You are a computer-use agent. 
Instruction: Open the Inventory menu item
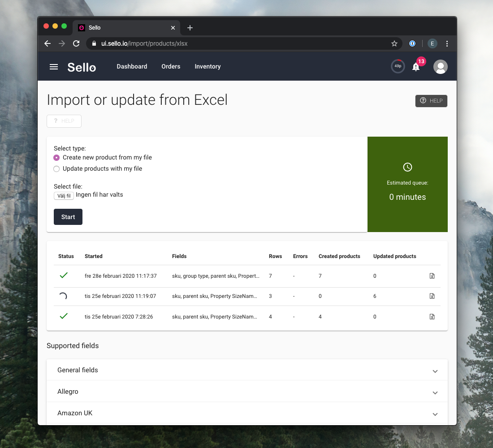tap(208, 67)
